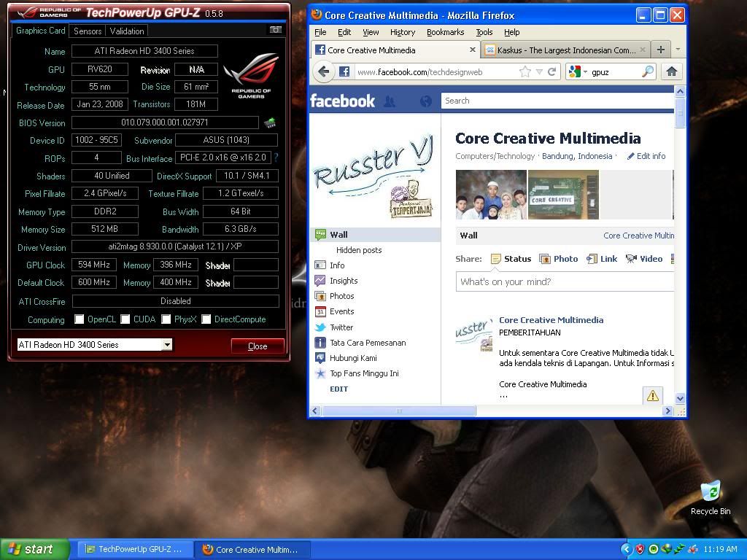
Task: Click the BIOS save chip icon in GPU-Z
Action: coord(270,122)
